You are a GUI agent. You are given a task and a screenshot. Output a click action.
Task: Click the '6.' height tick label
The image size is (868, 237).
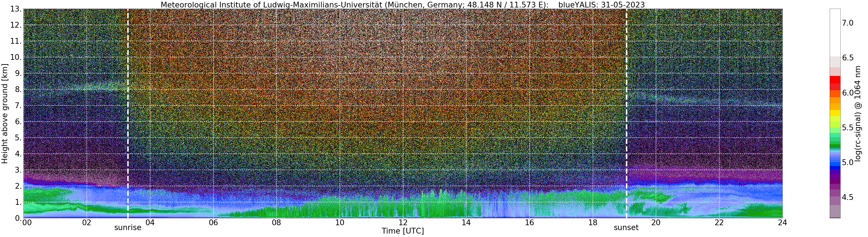click(18, 122)
